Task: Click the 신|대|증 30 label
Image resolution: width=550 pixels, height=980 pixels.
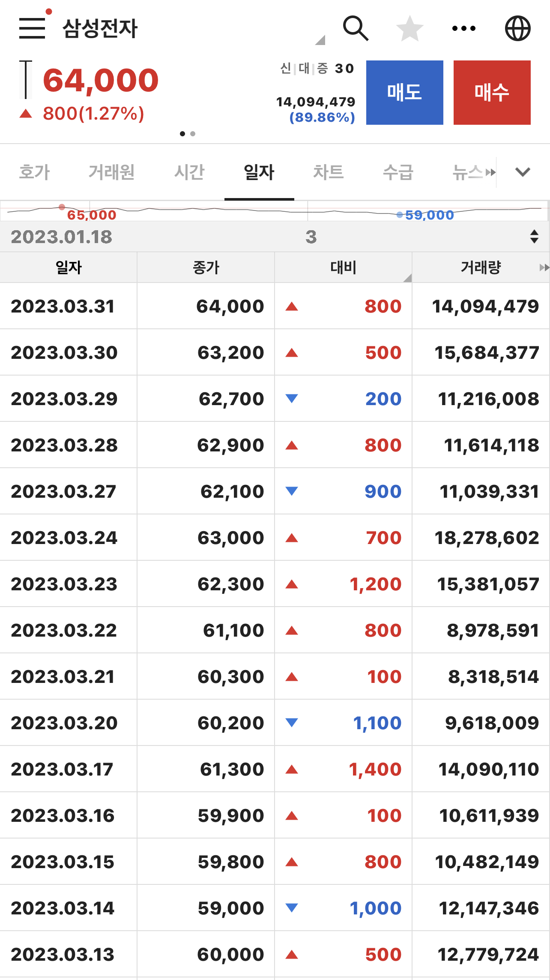Action: (x=317, y=68)
